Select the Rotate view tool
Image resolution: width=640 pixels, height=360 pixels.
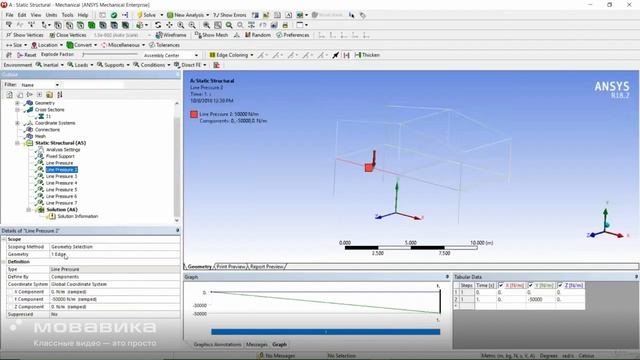click(158, 25)
